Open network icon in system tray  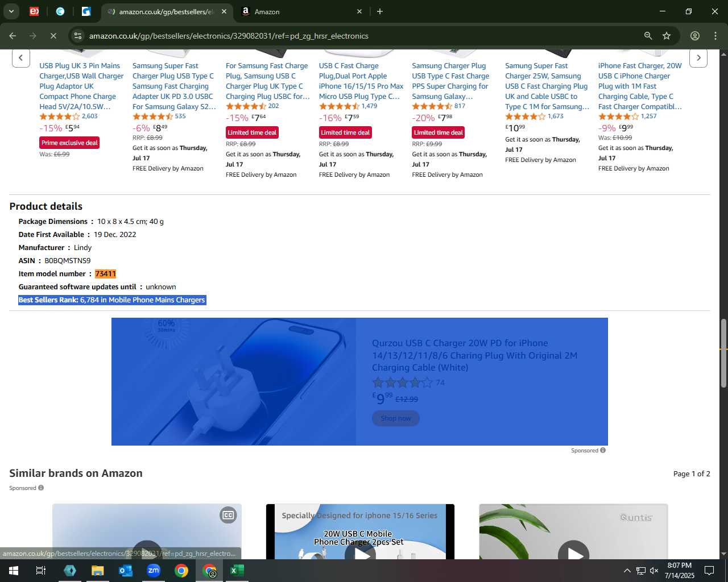[x=640, y=571]
